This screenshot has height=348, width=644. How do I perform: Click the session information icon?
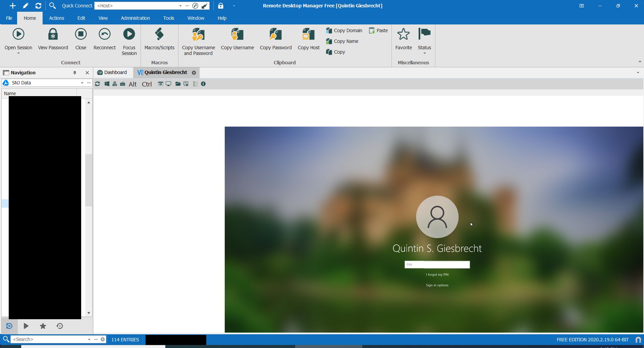(x=204, y=84)
